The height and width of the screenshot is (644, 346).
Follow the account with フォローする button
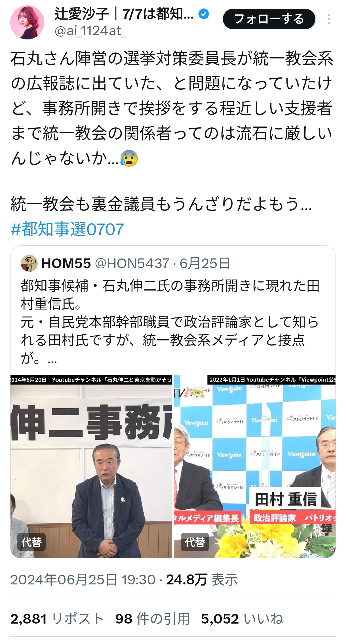pyautogui.click(x=269, y=19)
